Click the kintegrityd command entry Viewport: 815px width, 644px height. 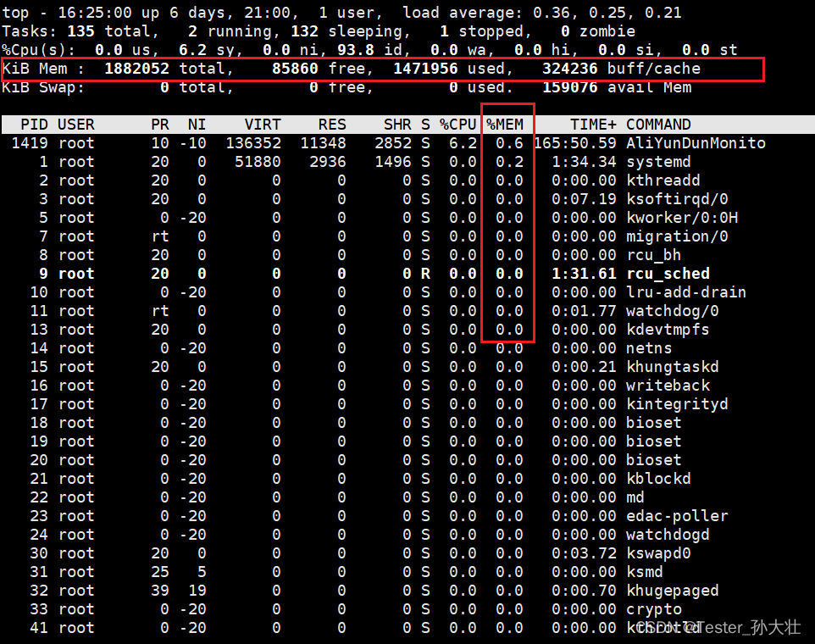click(x=677, y=404)
